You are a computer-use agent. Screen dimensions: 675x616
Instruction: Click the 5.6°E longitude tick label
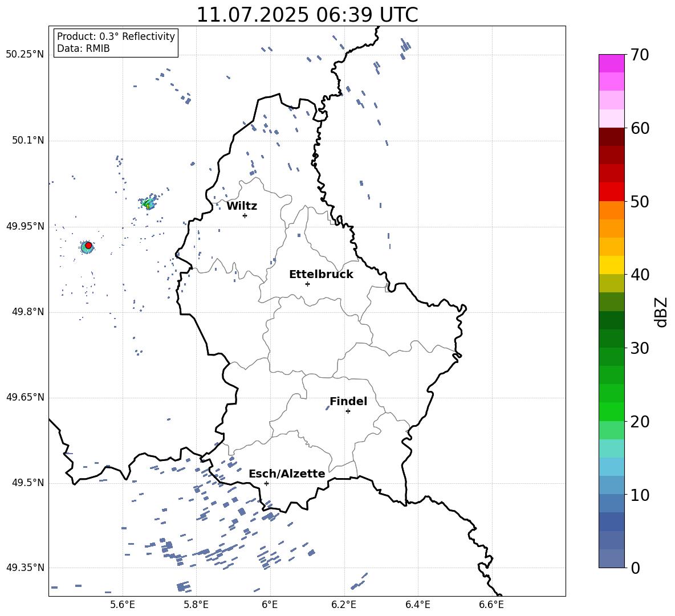[x=123, y=605]
